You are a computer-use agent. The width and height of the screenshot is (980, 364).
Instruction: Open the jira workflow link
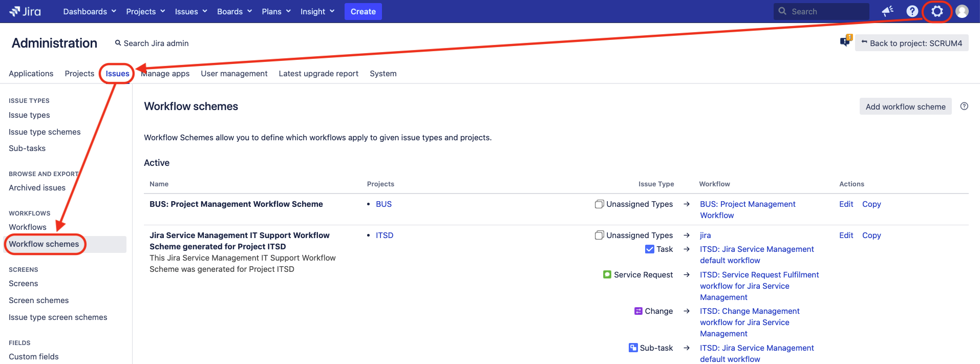(705, 235)
